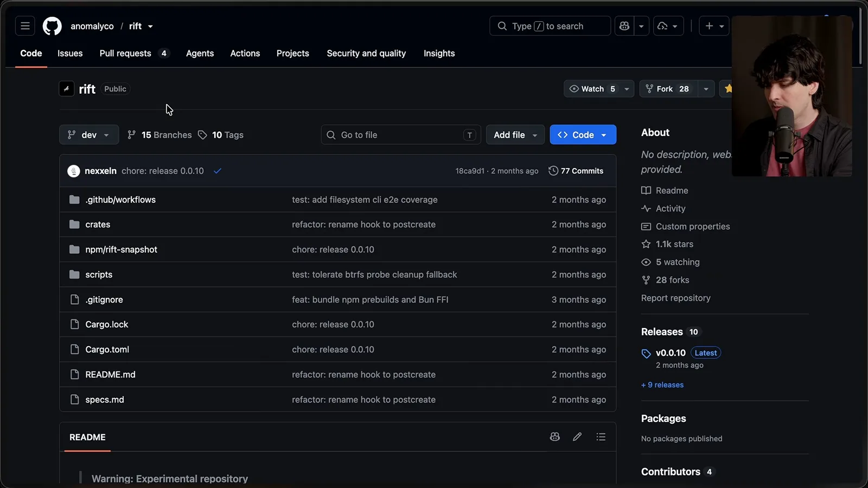Toggle Watch on the repository
The image size is (868, 488).
(592, 89)
